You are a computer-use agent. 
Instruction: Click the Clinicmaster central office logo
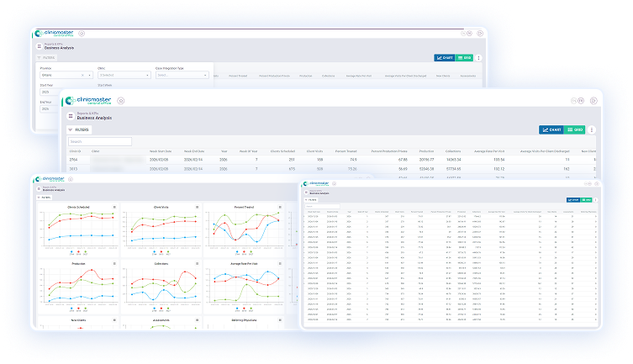tap(90, 100)
